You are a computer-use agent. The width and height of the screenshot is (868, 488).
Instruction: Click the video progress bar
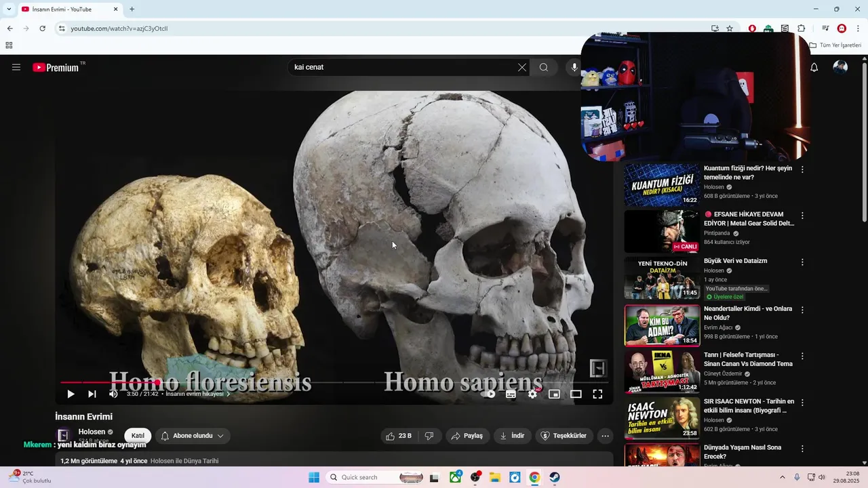pos(334,382)
